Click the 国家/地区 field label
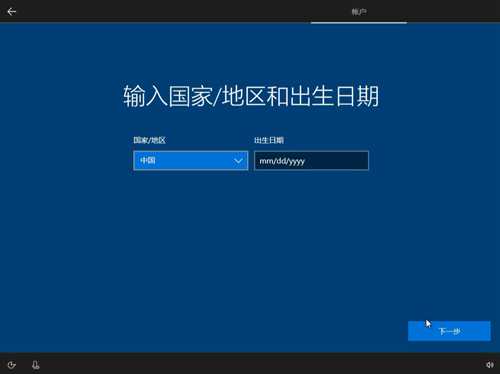This screenshot has width=500, height=374. (149, 140)
